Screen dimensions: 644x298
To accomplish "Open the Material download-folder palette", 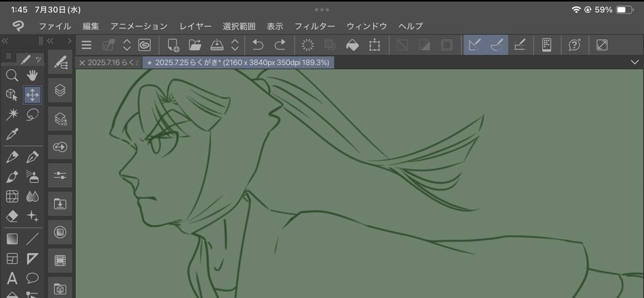I will 61,204.
